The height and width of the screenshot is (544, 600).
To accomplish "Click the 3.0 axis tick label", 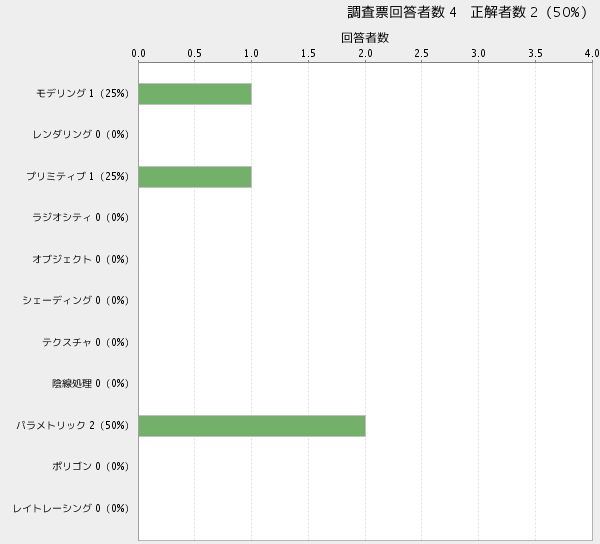I will tap(479, 53).
